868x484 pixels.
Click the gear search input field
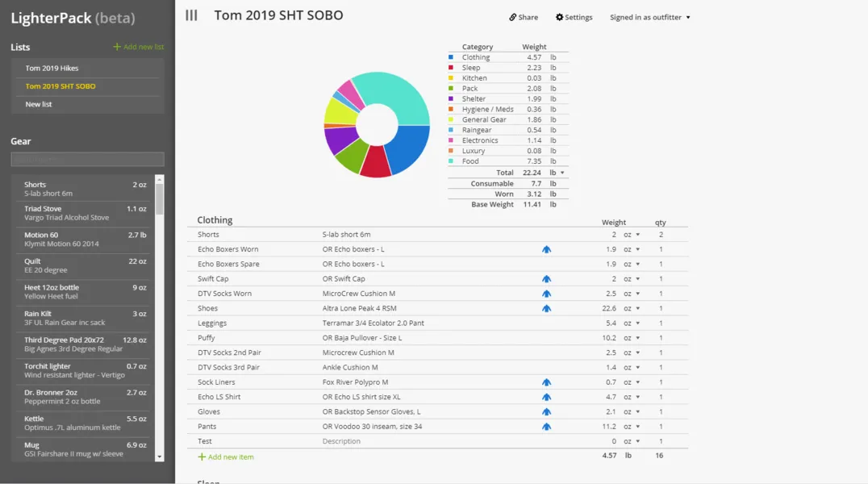point(87,160)
